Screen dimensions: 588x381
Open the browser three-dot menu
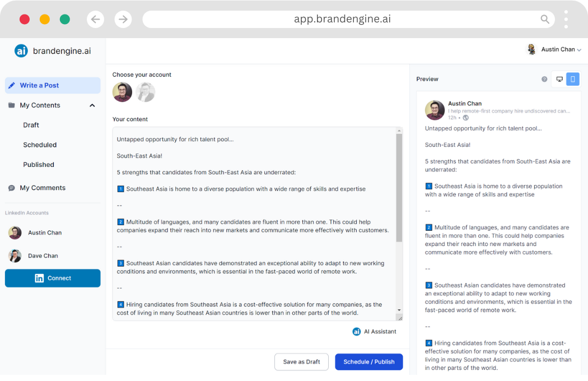pyautogui.click(x=566, y=20)
